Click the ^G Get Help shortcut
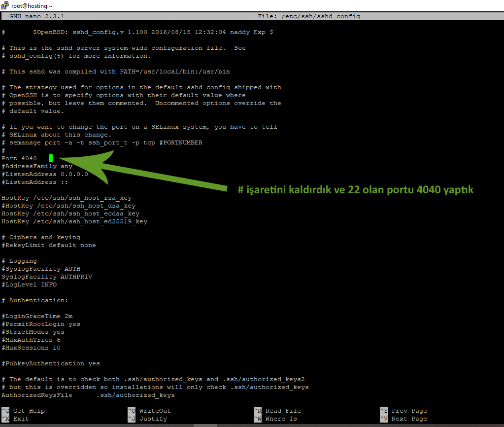The image size is (504, 427). pos(24,411)
